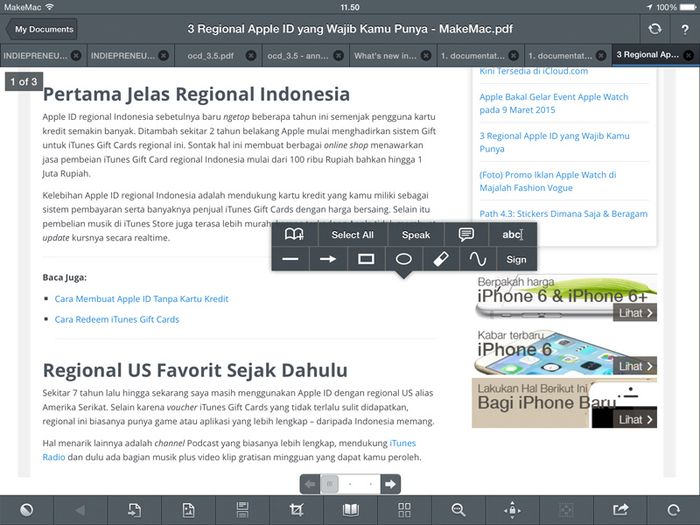
Task: Tap Lihat on iPhone 6 & iPhone 6+ ad
Action: tap(635, 313)
